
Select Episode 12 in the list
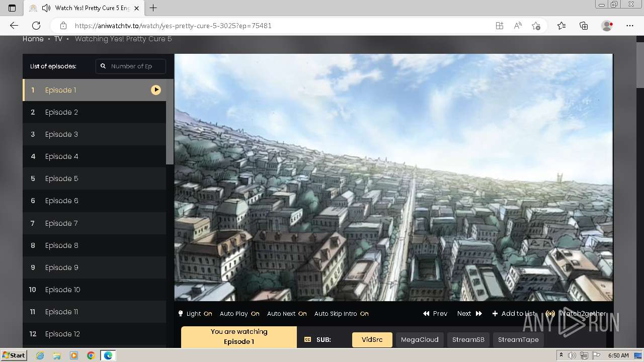coord(95,334)
